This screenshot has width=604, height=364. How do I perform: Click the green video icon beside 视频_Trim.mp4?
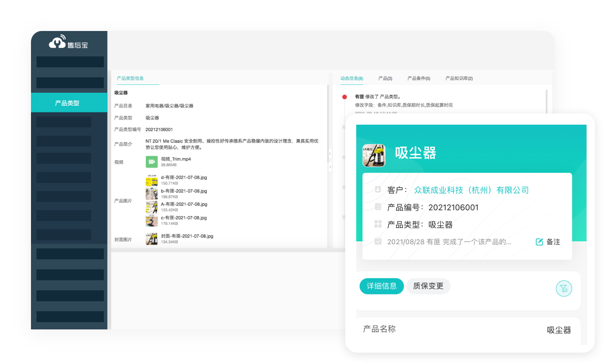(x=152, y=162)
